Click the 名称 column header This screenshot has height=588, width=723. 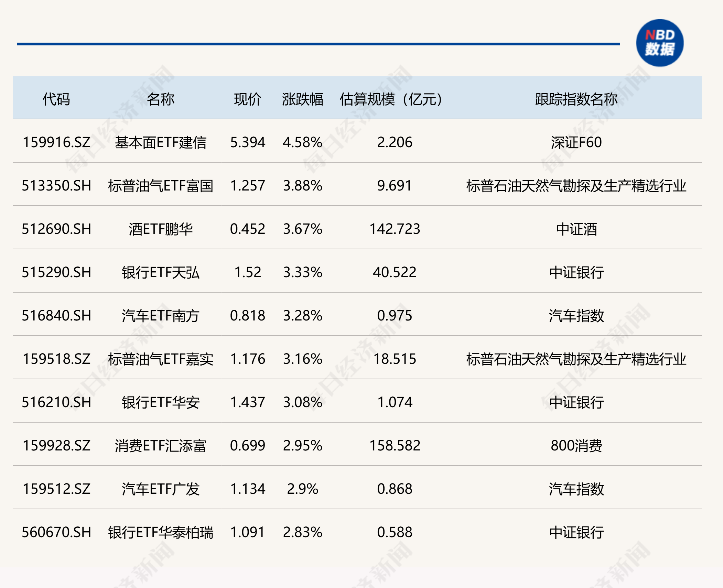click(161, 99)
